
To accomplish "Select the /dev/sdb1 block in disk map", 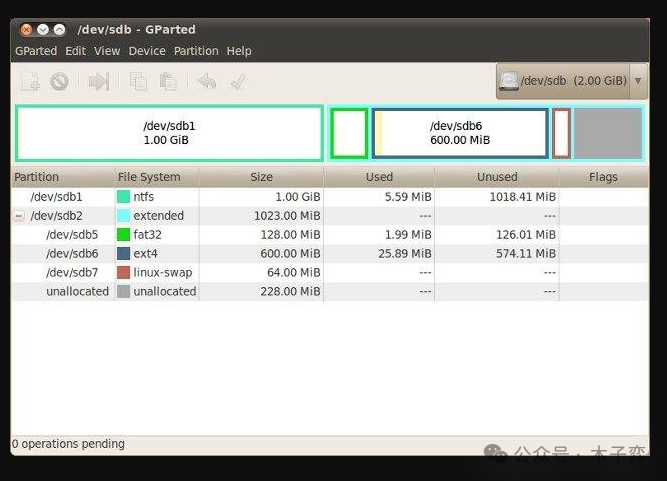I will (169, 133).
